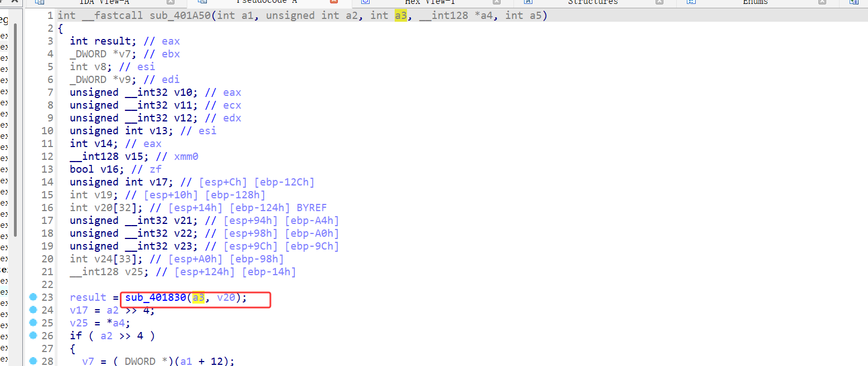Switch to the Hex View-1 tab
This screenshot has width=868, height=366.
[x=429, y=2]
